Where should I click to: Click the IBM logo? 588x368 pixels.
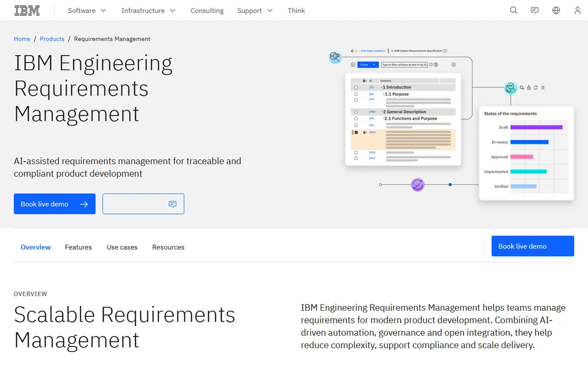point(27,11)
